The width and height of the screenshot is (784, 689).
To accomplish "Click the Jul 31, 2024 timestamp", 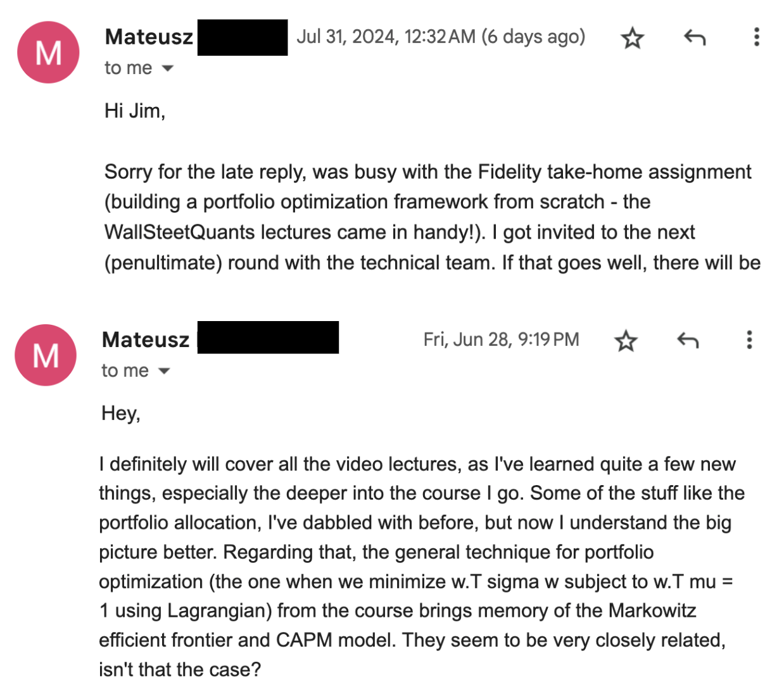I will pos(441,37).
